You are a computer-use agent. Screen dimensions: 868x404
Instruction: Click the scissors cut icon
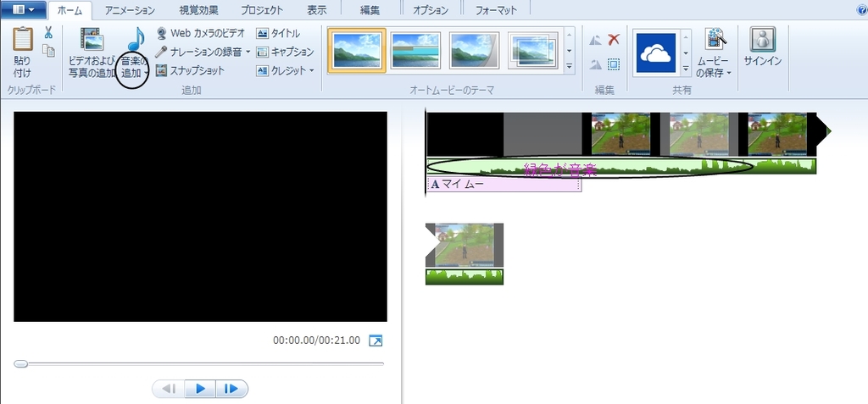click(x=48, y=33)
